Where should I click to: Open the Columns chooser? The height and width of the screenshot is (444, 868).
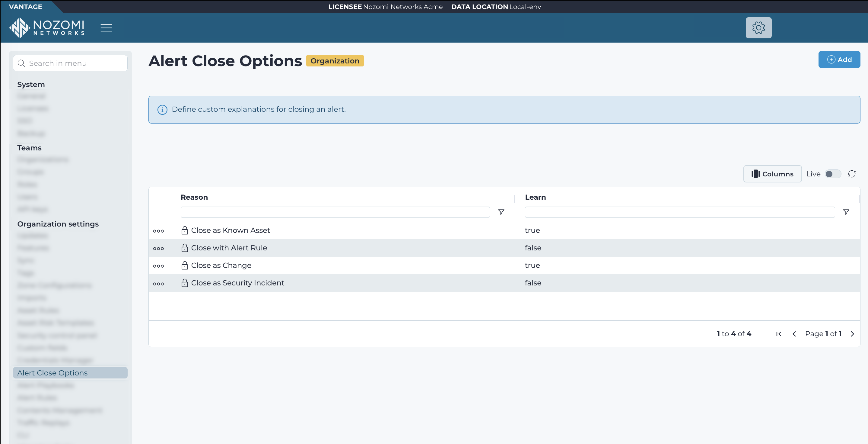click(x=772, y=174)
